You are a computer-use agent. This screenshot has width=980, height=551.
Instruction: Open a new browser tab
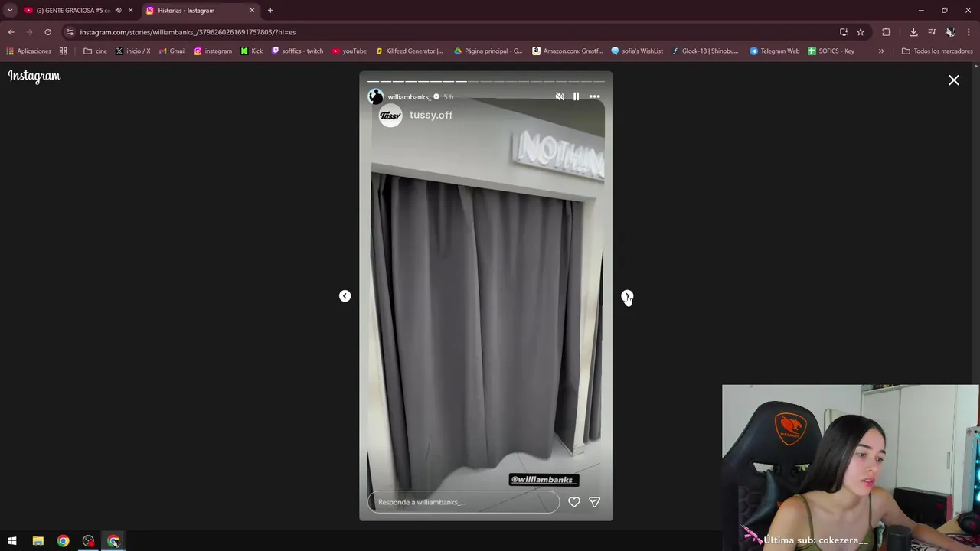[x=270, y=11]
